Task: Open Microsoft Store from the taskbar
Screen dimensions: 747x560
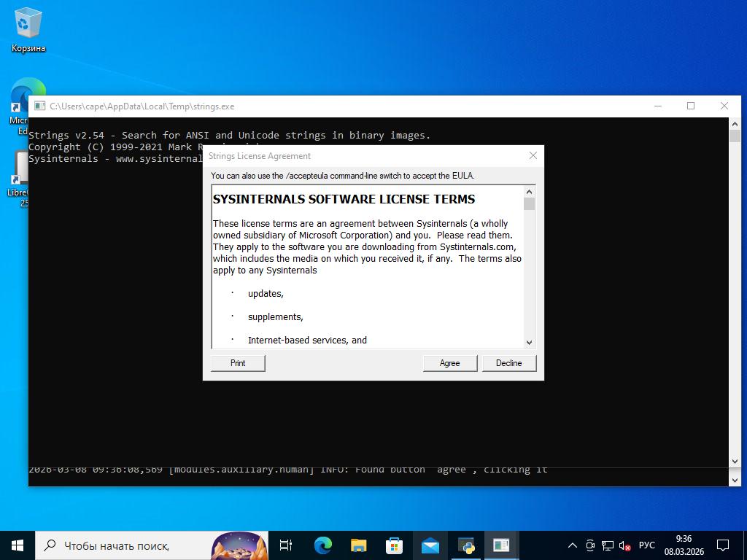Action: [394, 545]
